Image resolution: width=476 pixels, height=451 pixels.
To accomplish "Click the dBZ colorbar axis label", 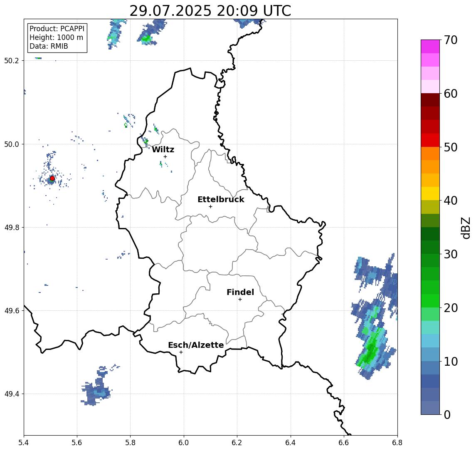I will point(466,228).
